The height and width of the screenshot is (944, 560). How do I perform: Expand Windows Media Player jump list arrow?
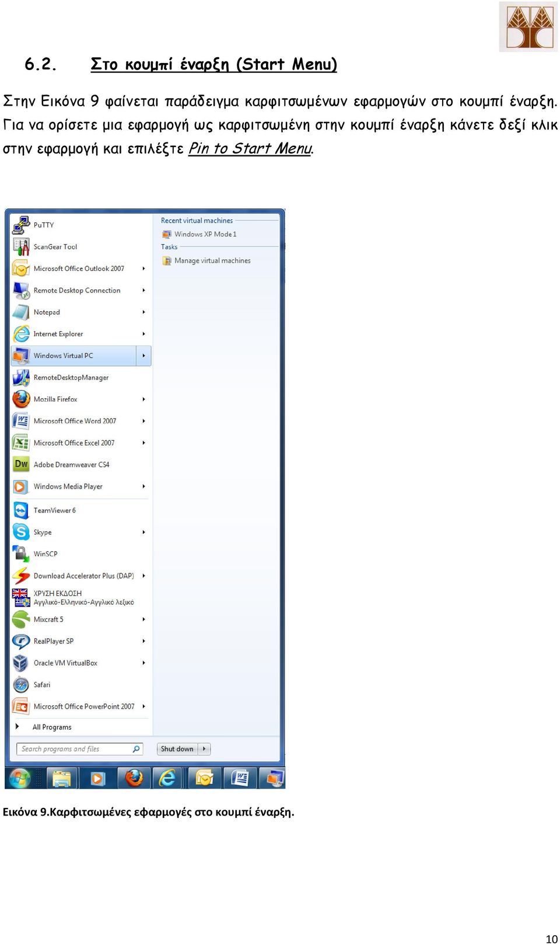pos(143,486)
